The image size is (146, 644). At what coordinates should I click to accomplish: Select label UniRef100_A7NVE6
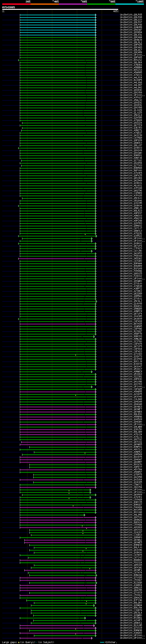coord(131,65)
